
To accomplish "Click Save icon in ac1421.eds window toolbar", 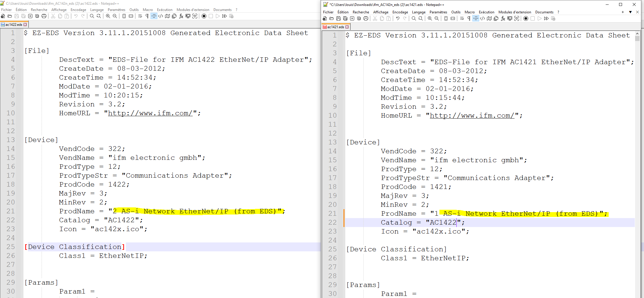I will tap(338, 18).
